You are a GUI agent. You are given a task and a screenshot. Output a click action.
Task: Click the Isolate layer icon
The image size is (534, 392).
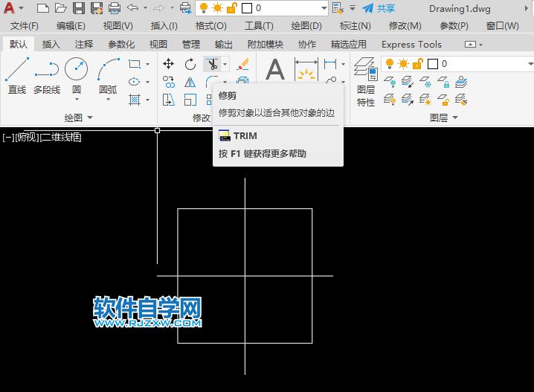pos(408,82)
